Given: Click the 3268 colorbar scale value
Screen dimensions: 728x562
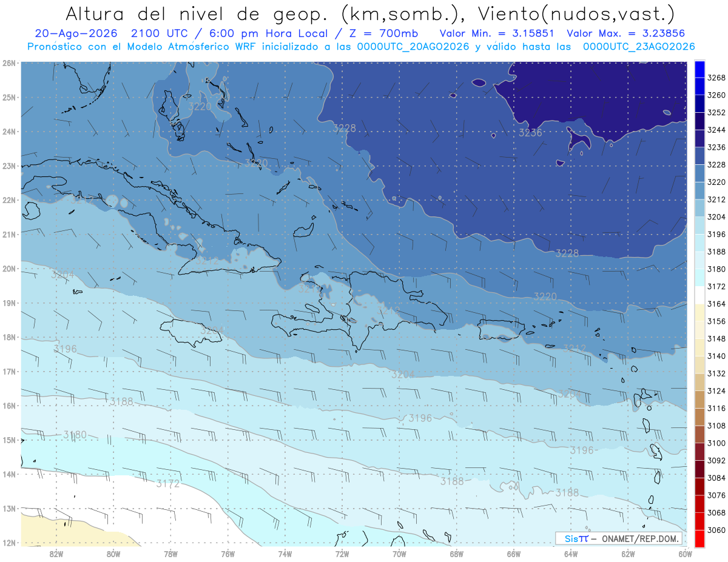Looking at the screenshot, I should pyautogui.click(x=716, y=78).
